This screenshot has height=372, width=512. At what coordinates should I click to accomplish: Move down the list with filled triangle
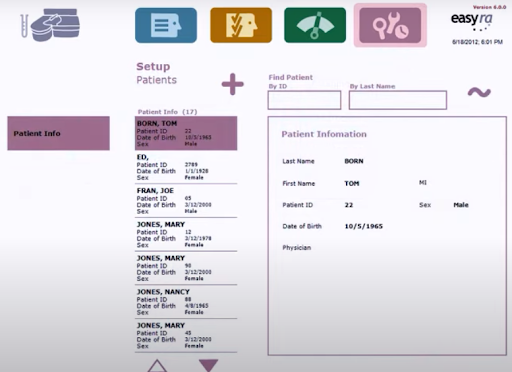208,365
